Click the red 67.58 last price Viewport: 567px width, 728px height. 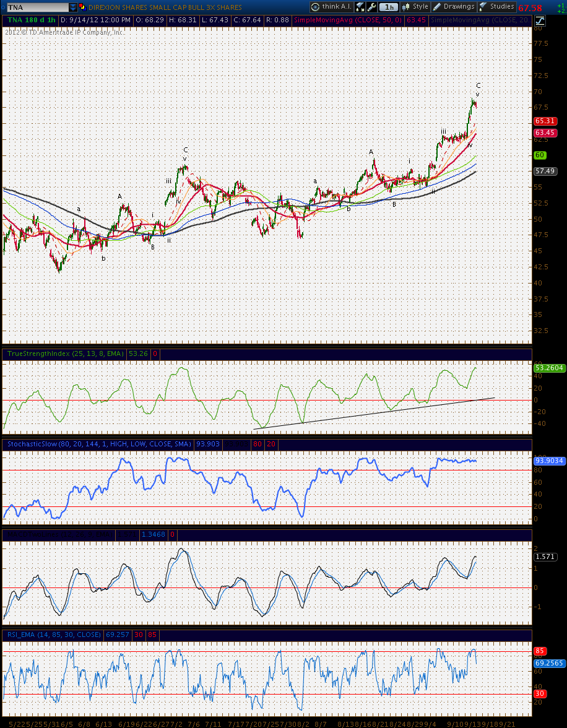click(530, 8)
